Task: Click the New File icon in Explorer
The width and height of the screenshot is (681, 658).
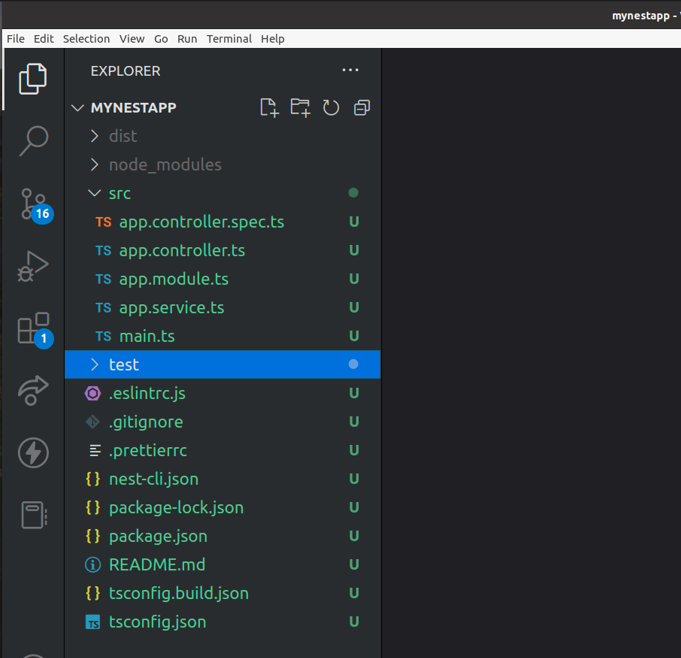Action: 269,108
